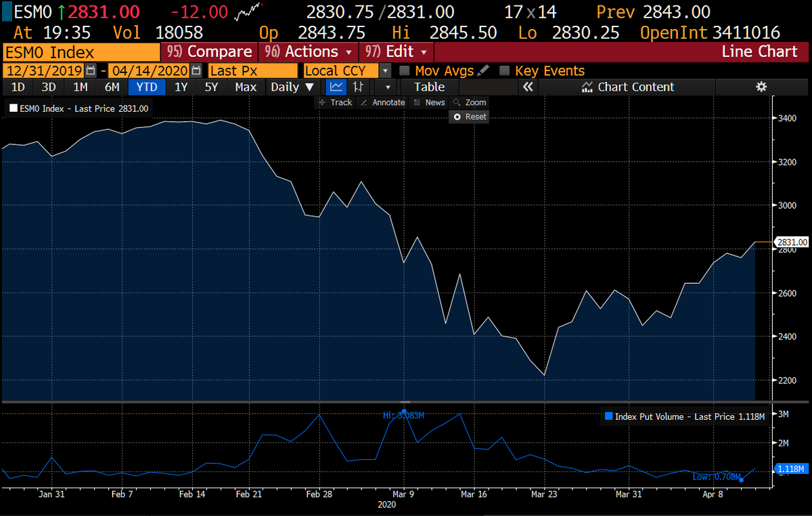Edit moving averages with the pencil icon
The width and height of the screenshot is (812, 516).
(x=483, y=70)
